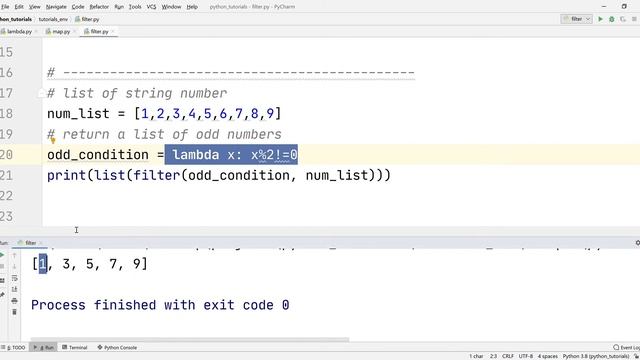Click line number 22 in the gutter
The width and height of the screenshot is (640, 360).
coord(7,196)
